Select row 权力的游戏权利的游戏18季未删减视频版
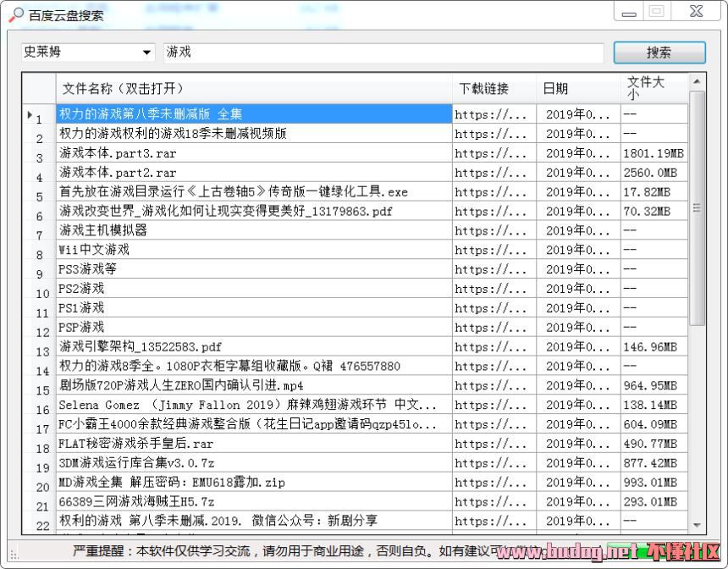The image size is (728, 569). [x=254, y=133]
